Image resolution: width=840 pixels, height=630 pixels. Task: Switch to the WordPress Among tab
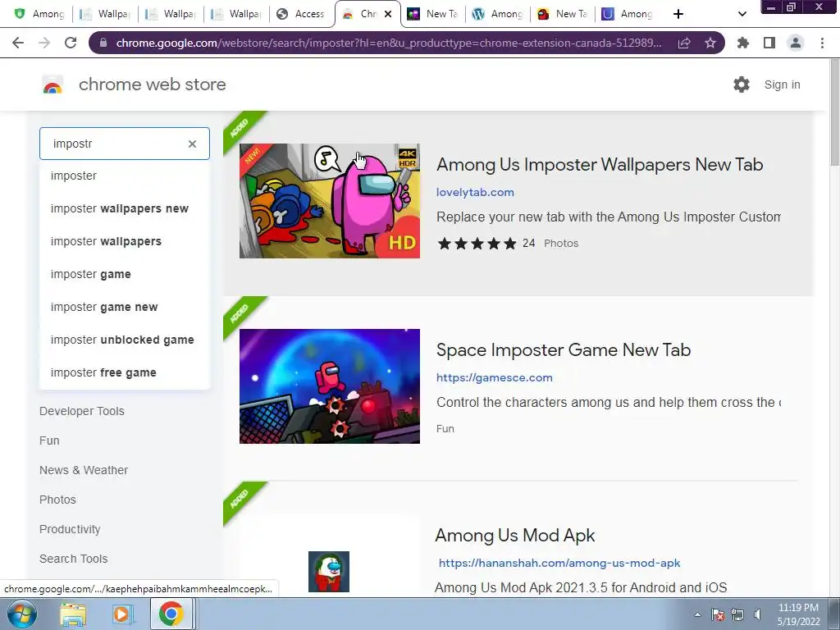497,14
